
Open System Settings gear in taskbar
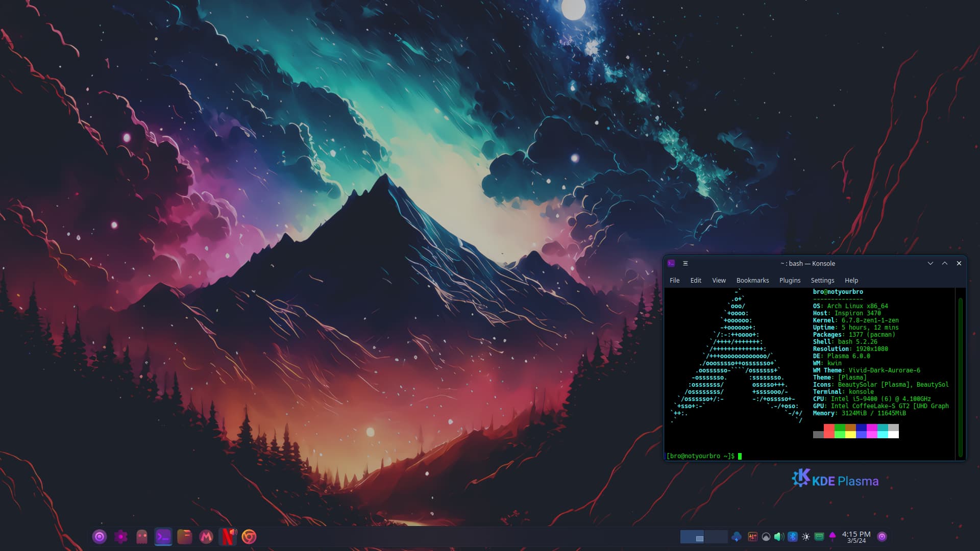tap(121, 536)
